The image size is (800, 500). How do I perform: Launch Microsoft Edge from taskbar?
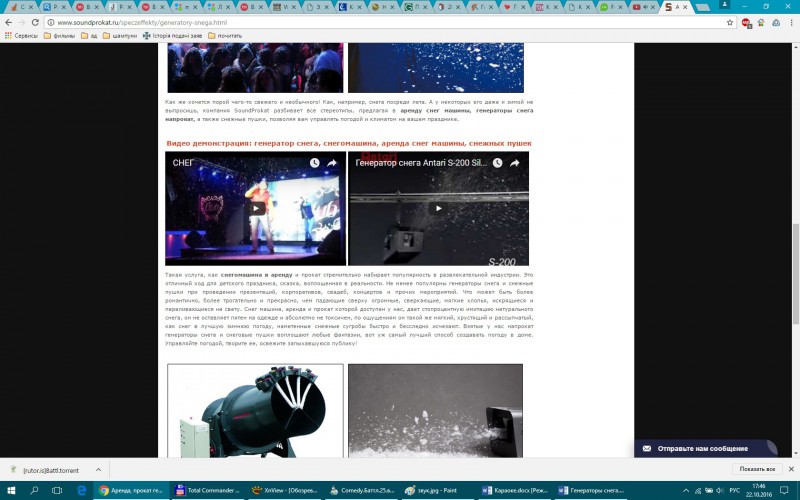[81, 490]
